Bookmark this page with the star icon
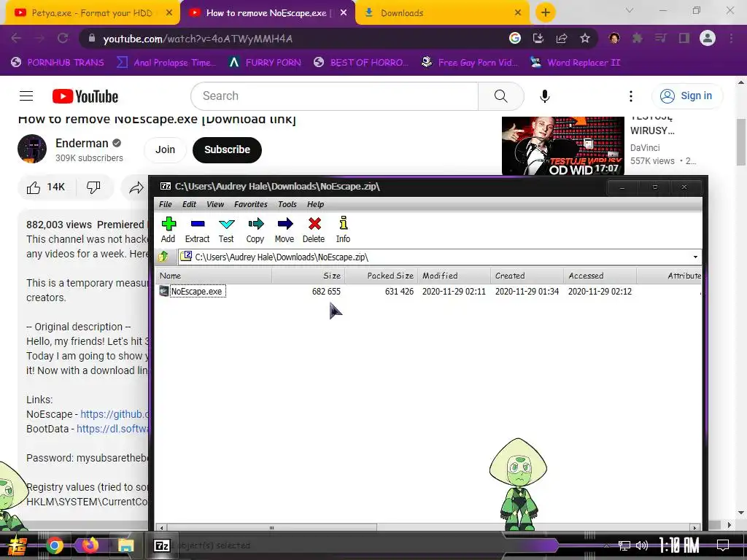Viewport: 747px width, 560px height. (x=585, y=38)
